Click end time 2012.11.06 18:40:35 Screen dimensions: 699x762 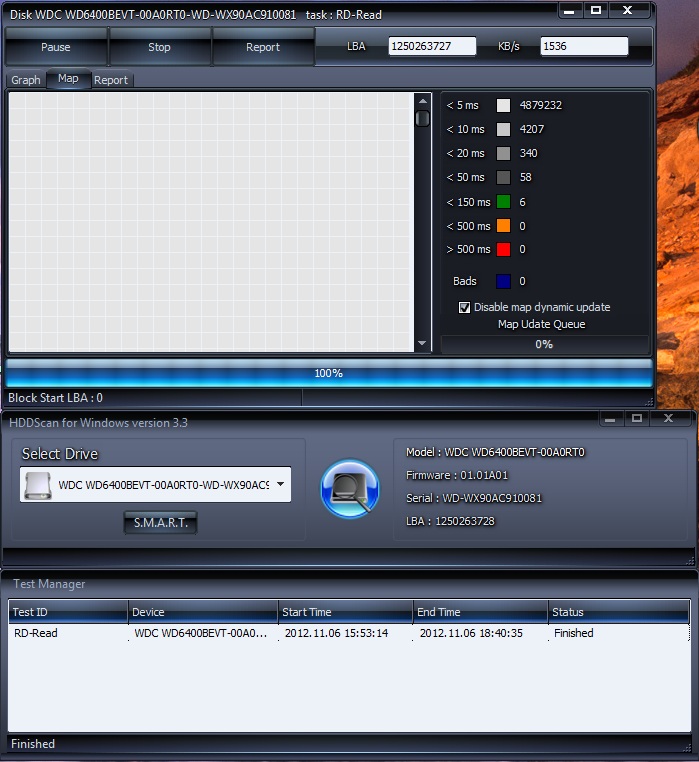(x=471, y=633)
